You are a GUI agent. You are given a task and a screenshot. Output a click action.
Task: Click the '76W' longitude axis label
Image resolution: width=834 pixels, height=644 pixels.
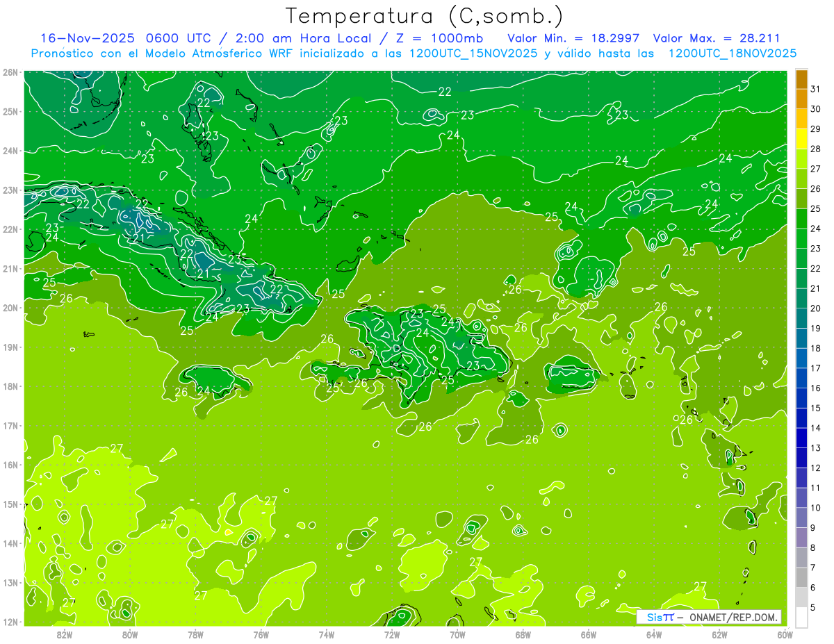coord(261,634)
